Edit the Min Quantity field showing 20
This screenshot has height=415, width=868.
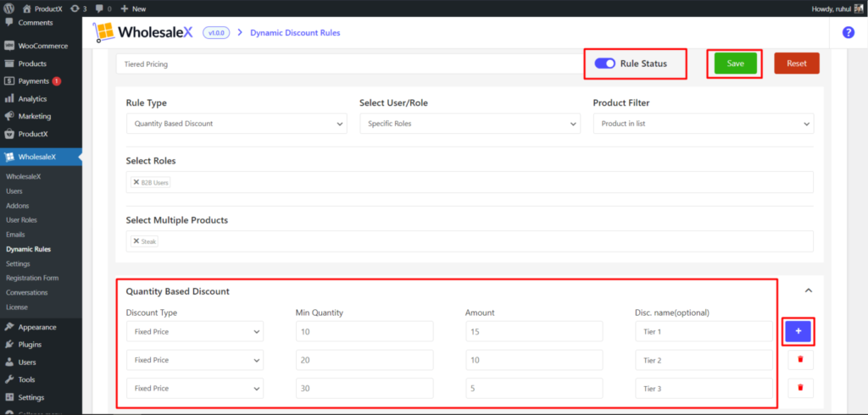pos(364,360)
